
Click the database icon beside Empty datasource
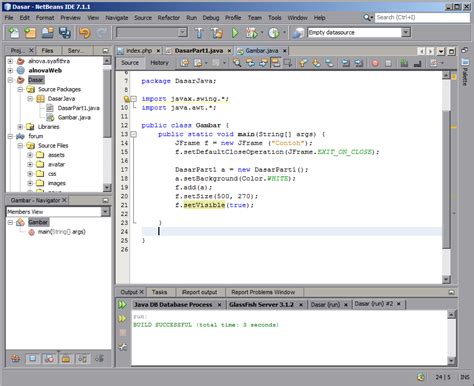coord(298,33)
